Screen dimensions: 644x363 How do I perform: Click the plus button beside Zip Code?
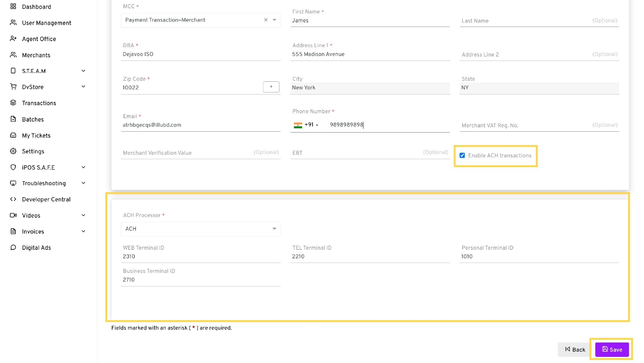tap(271, 87)
